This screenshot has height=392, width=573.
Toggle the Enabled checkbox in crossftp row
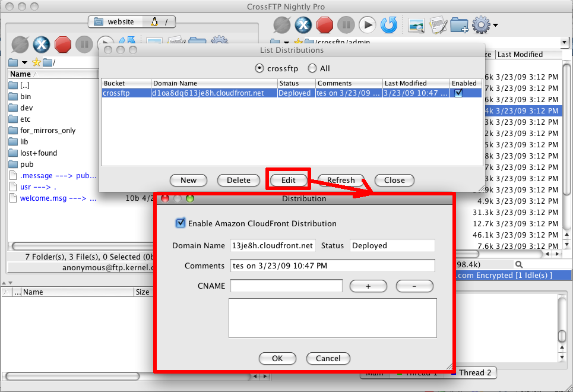458,93
